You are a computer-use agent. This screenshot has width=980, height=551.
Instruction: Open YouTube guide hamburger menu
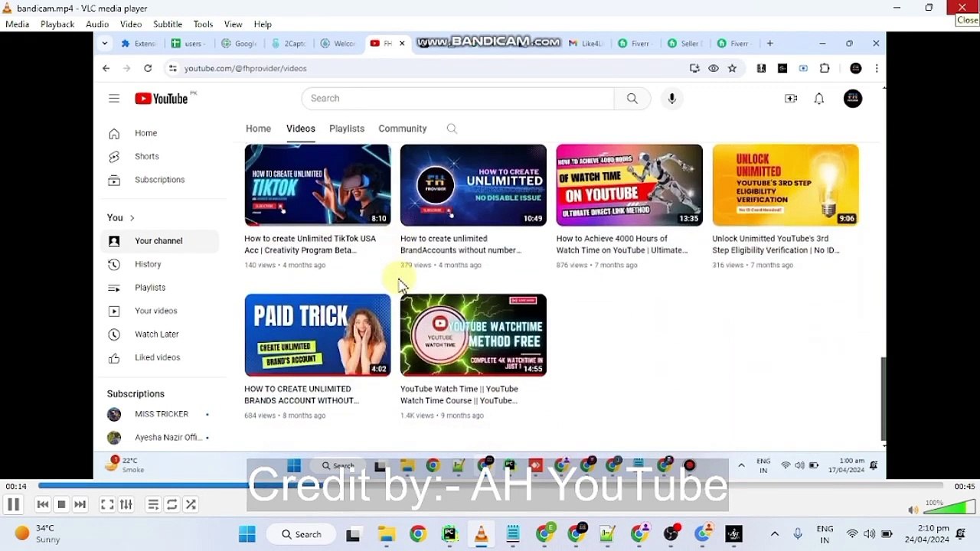point(114,98)
